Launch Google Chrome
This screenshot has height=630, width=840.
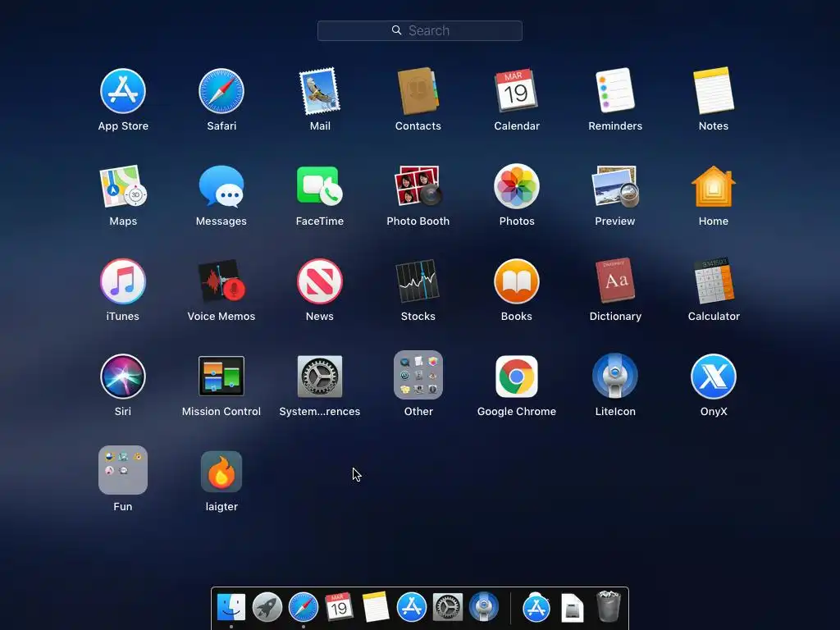[517, 377]
